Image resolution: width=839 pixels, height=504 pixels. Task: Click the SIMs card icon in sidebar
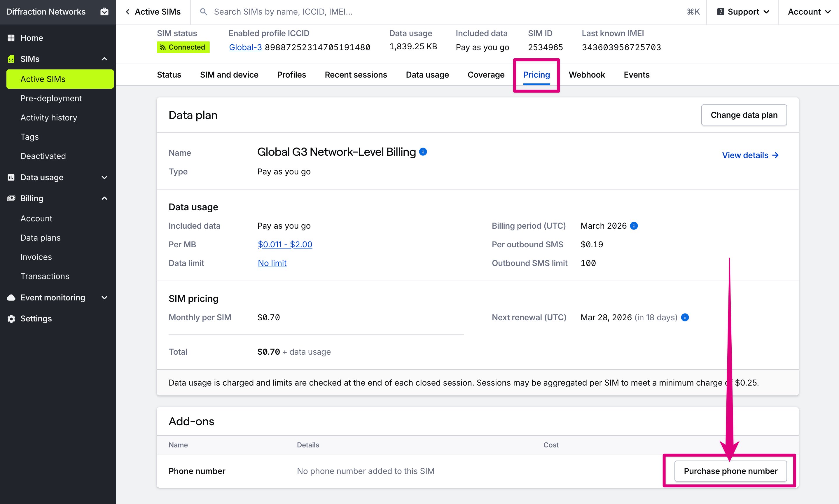[x=11, y=59]
